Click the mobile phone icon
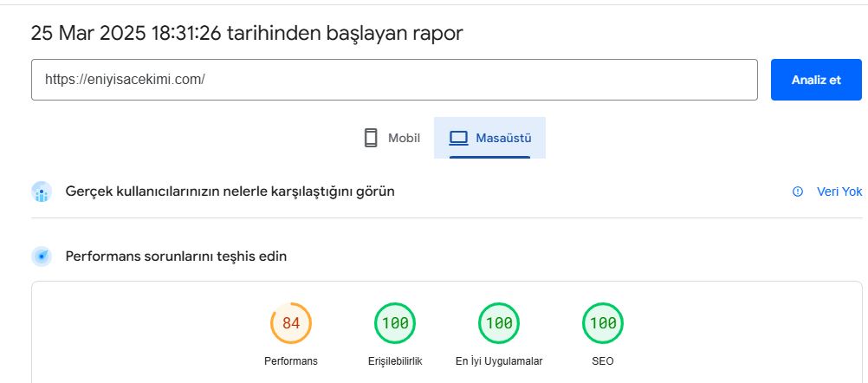The height and width of the screenshot is (383, 868). (371, 138)
